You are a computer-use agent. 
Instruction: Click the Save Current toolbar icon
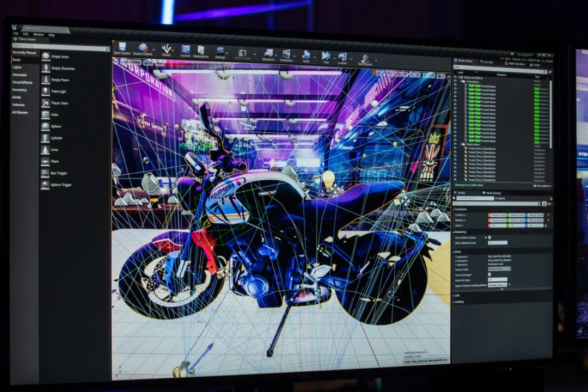click(x=122, y=47)
